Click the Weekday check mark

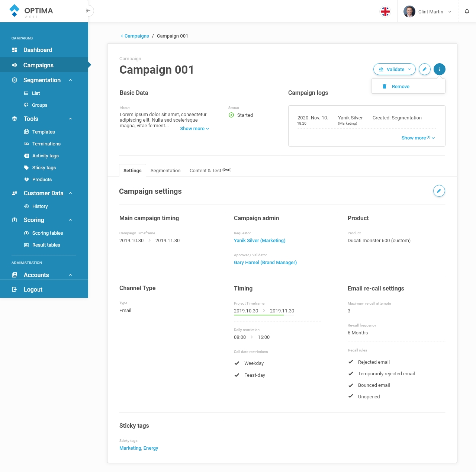[237, 363]
